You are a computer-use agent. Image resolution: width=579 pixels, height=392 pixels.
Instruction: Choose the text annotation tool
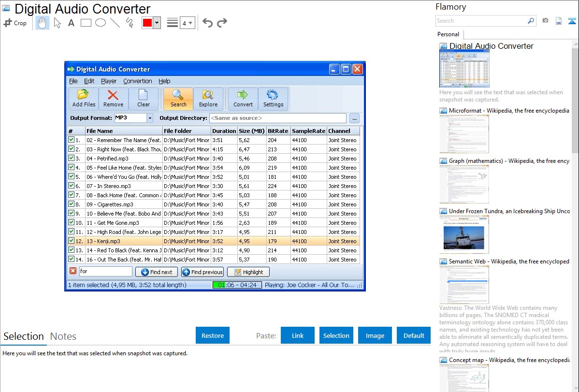coord(71,23)
